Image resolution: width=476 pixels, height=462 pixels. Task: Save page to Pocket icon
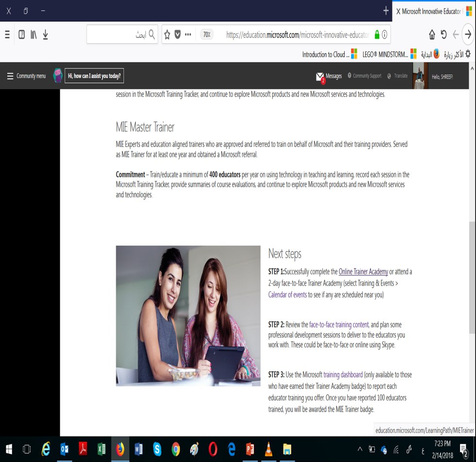(x=177, y=34)
